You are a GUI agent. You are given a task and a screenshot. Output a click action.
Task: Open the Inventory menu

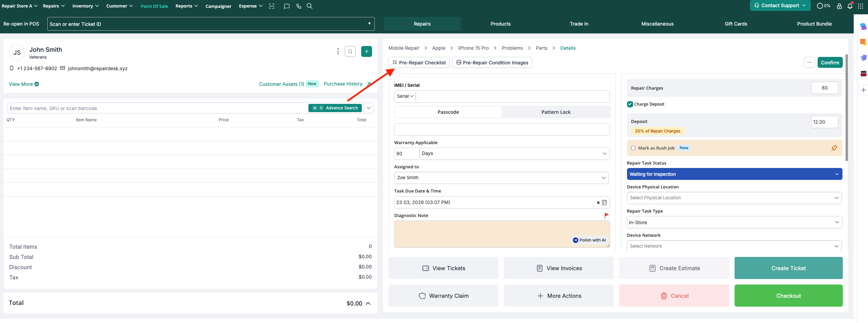[85, 6]
